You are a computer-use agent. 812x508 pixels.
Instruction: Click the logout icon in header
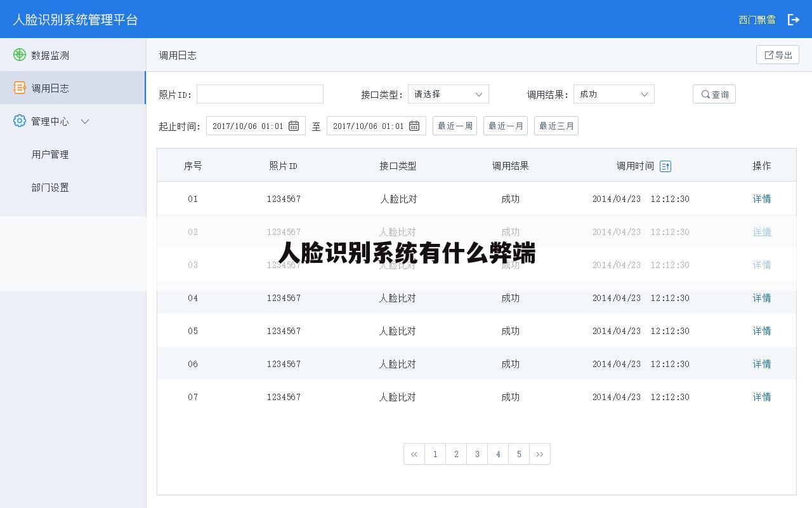tap(793, 20)
